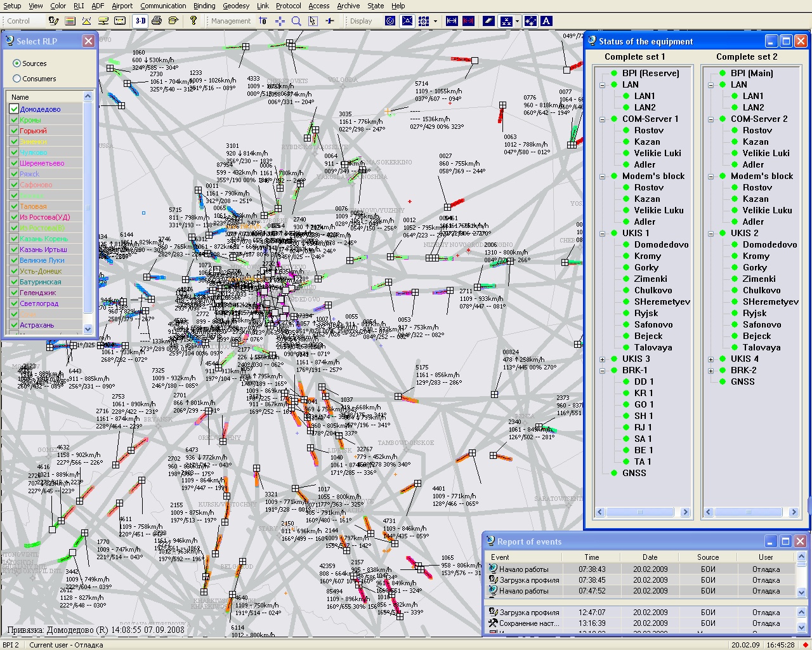Viewport: 812px width, 650px height.
Task: Expand the BRK-2 tree node
Action: [710, 370]
